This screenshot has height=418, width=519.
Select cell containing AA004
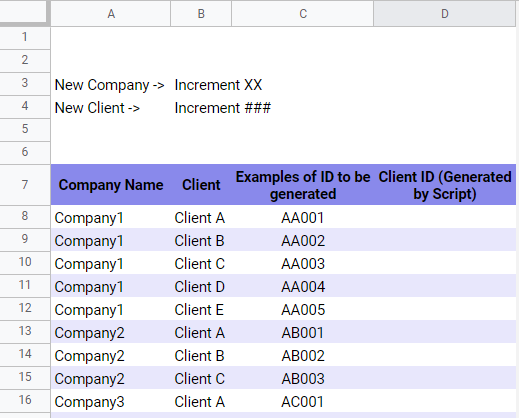click(x=303, y=286)
